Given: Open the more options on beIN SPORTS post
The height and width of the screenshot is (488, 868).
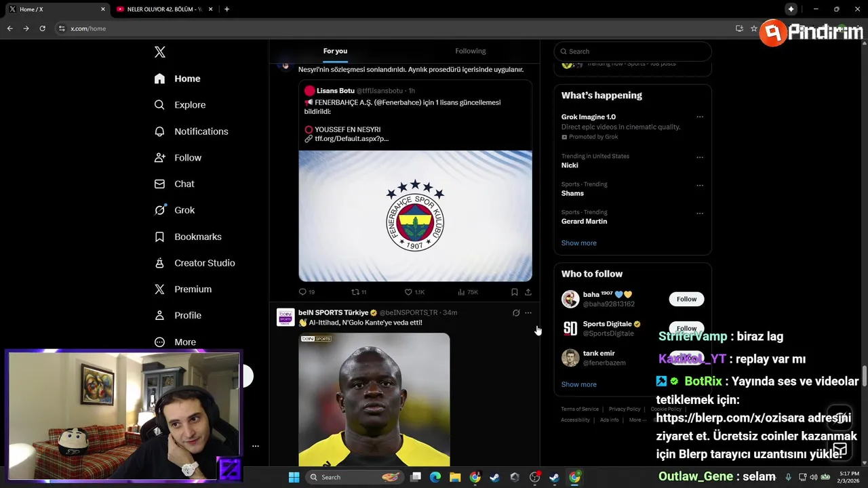Looking at the screenshot, I should [528, 312].
